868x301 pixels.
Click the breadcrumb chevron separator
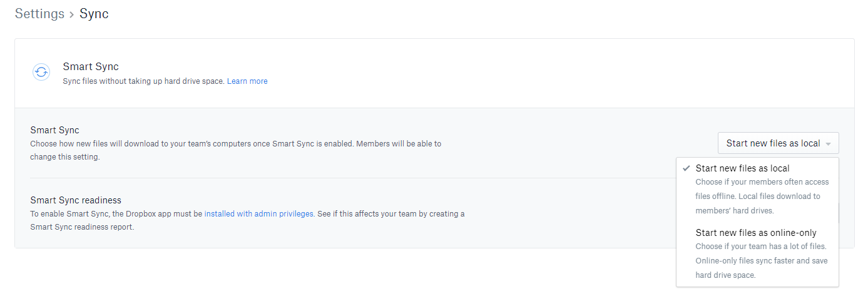(72, 14)
